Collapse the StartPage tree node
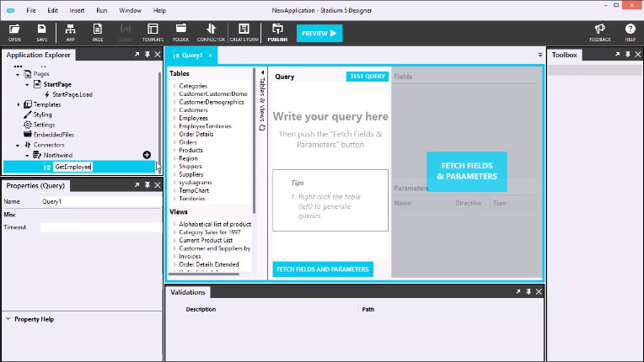644x362 pixels. (x=28, y=84)
